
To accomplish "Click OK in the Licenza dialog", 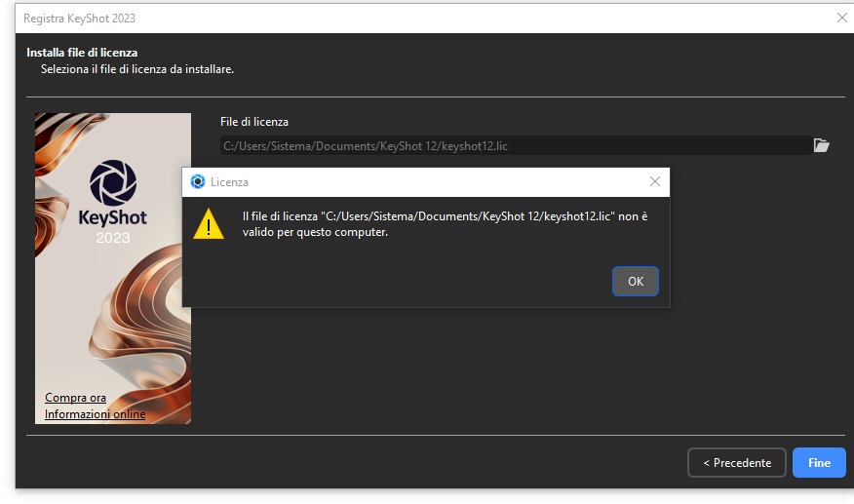I will point(635,281).
